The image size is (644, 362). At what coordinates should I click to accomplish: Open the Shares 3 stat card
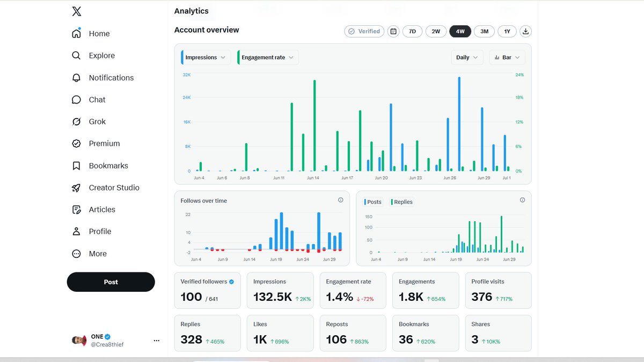click(x=498, y=333)
